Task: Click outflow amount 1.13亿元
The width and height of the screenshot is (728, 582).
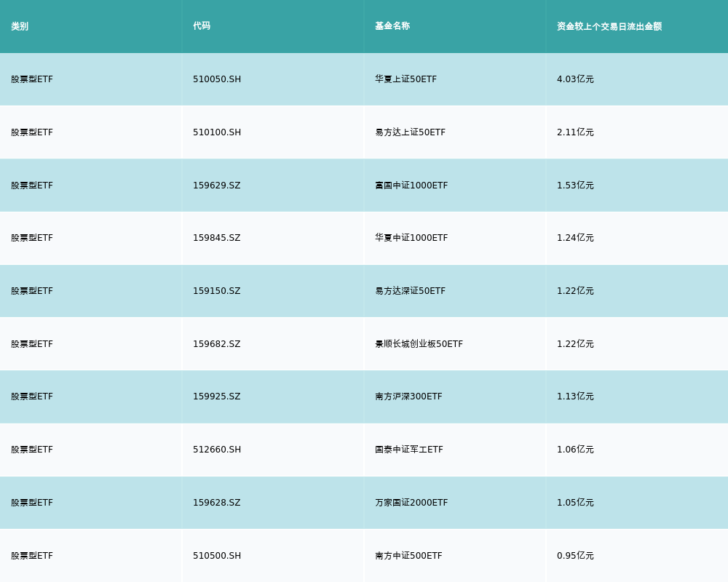Action: pyautogui.click(x=575, y=396)
